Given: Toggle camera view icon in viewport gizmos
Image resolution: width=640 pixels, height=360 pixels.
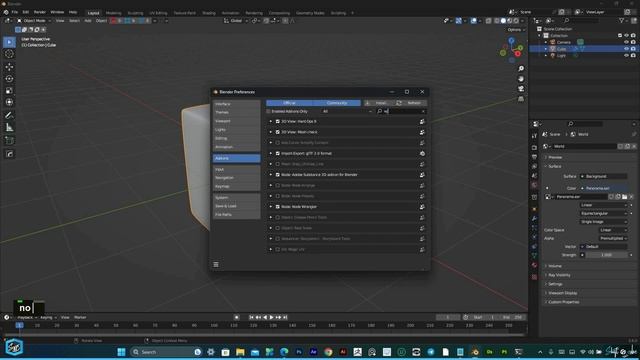Looking at the screenshot, I should (x=521, y=89).
